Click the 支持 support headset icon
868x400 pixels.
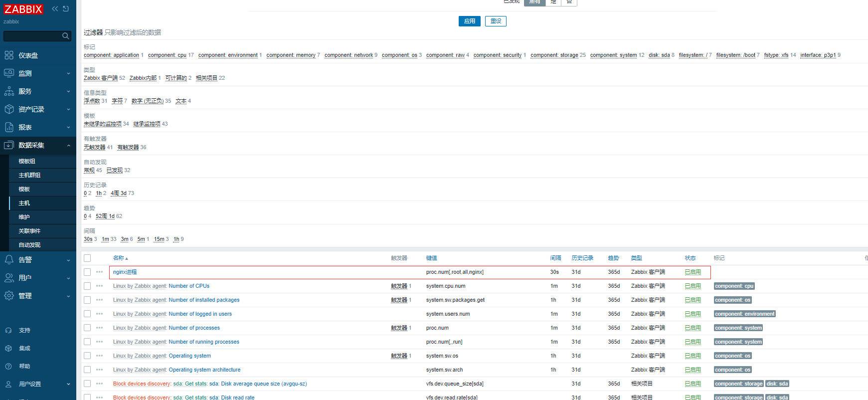click(8, 330)
